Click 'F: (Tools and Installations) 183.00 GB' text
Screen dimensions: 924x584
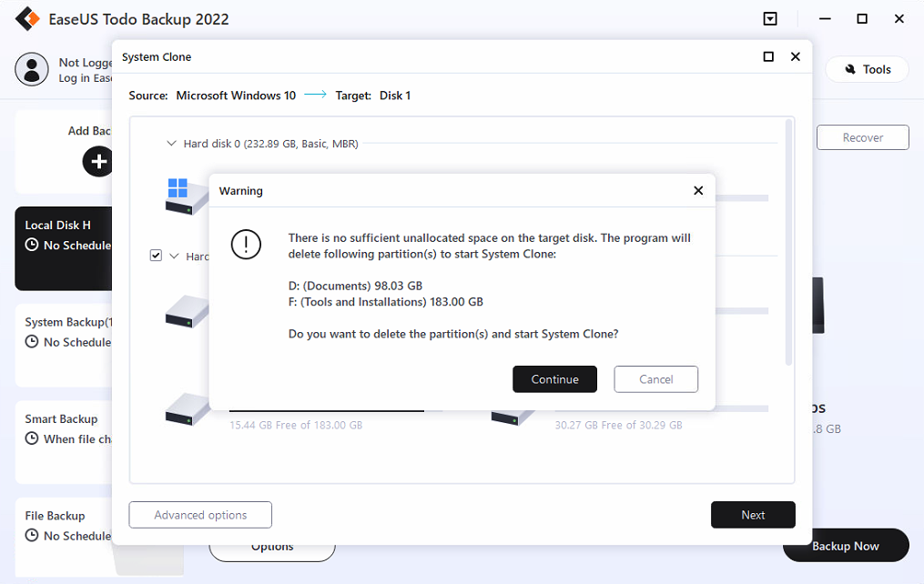[x=385, y=301]
